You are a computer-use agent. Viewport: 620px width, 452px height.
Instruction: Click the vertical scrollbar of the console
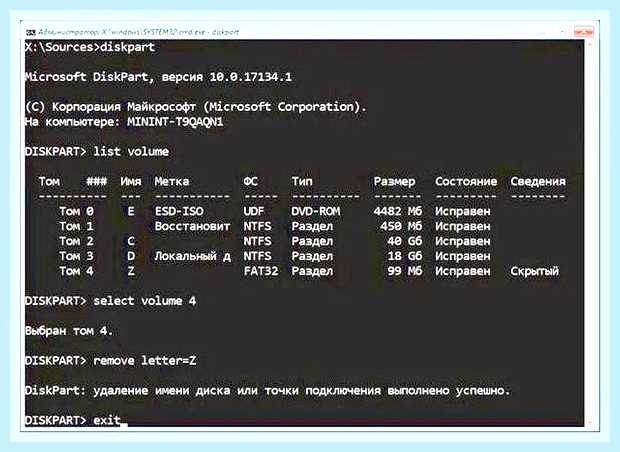[590, 232]
